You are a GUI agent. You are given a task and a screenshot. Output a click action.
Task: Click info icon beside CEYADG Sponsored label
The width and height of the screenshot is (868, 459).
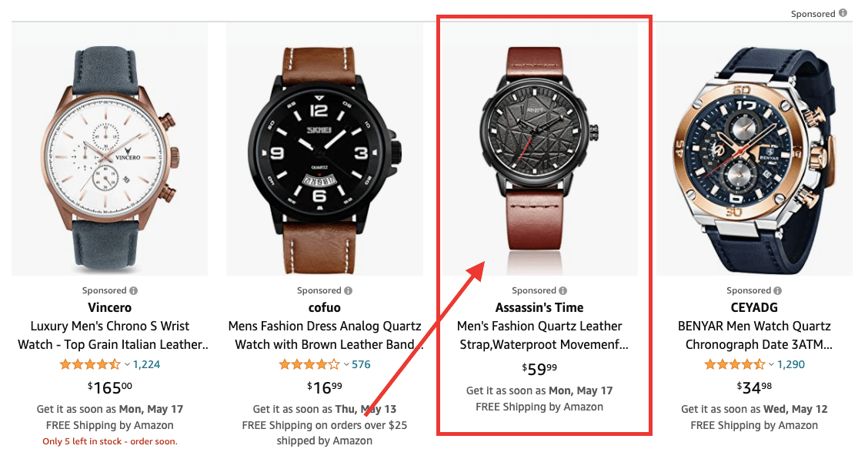coord(778,290)
